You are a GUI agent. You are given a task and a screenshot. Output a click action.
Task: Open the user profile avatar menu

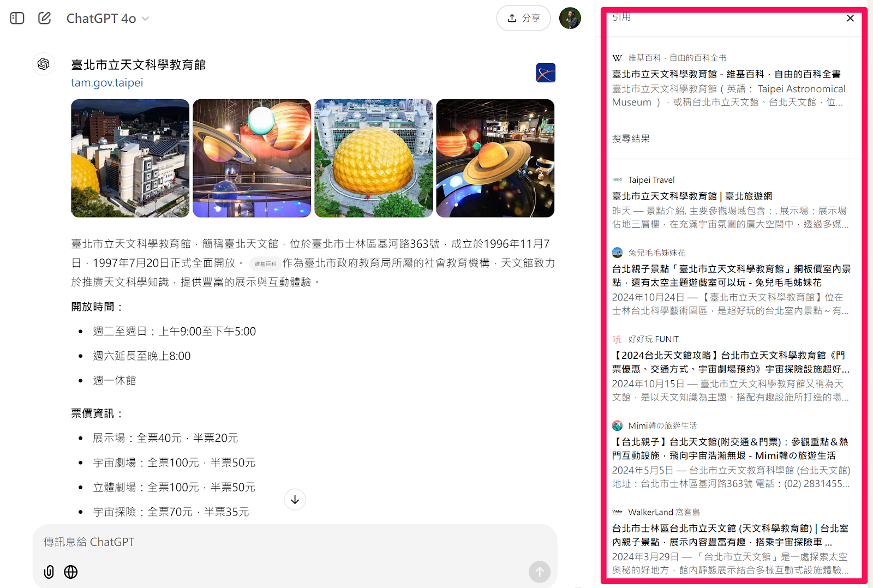click(x=570, y=18)
